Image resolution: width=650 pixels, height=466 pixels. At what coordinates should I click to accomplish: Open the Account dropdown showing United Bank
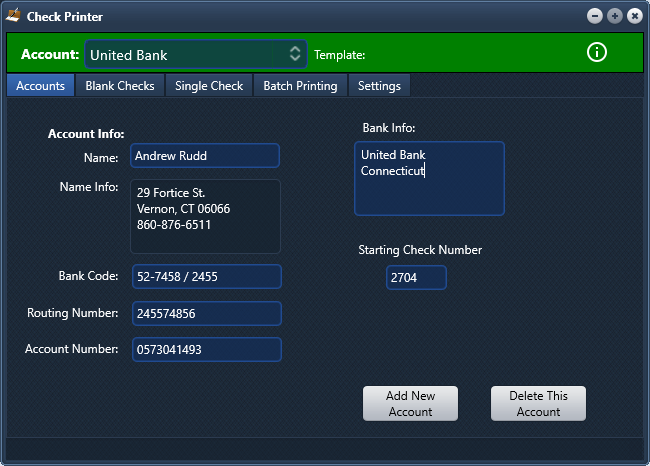point(196,54)
